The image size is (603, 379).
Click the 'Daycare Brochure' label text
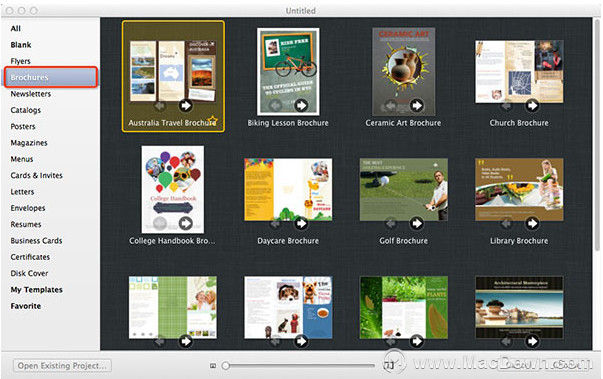[288, 241]
